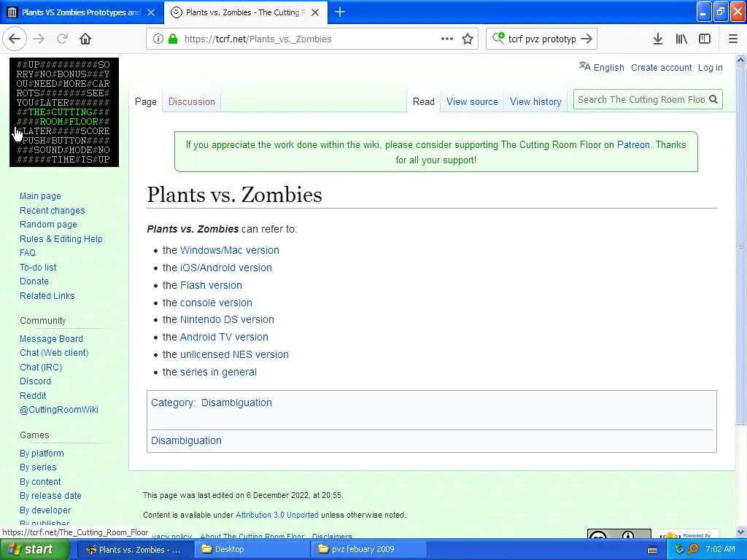Screen dimensions: 747x560
Task: Show site information icon in address bar
Action: coord(158,39)
